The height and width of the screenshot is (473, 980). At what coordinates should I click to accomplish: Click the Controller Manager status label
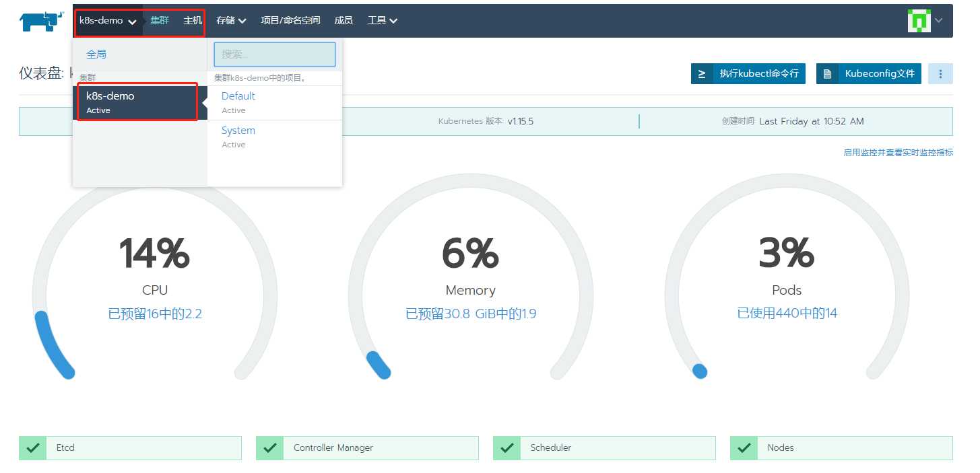(x=333, y=448)
